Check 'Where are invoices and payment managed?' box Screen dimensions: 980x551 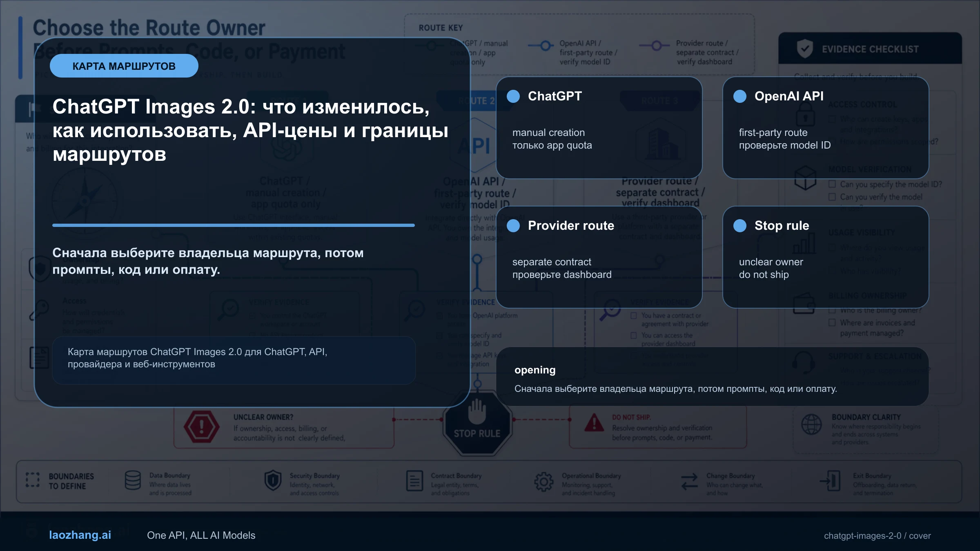[832, 322]
